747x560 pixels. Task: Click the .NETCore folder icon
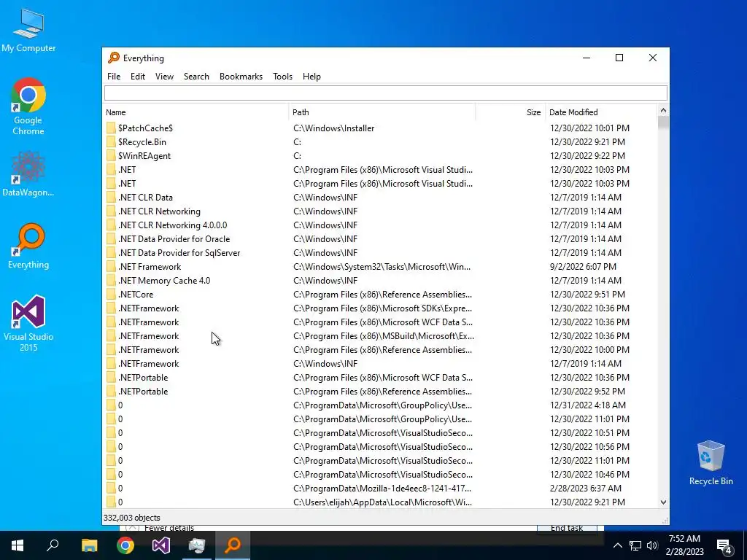click(x=111, y=295)
